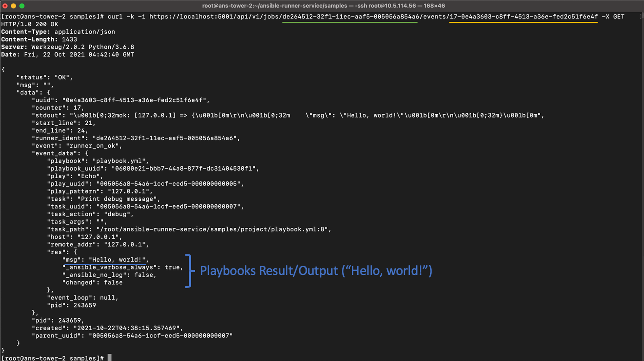Click the "runner_on_ok" event value

pos(94,146)
